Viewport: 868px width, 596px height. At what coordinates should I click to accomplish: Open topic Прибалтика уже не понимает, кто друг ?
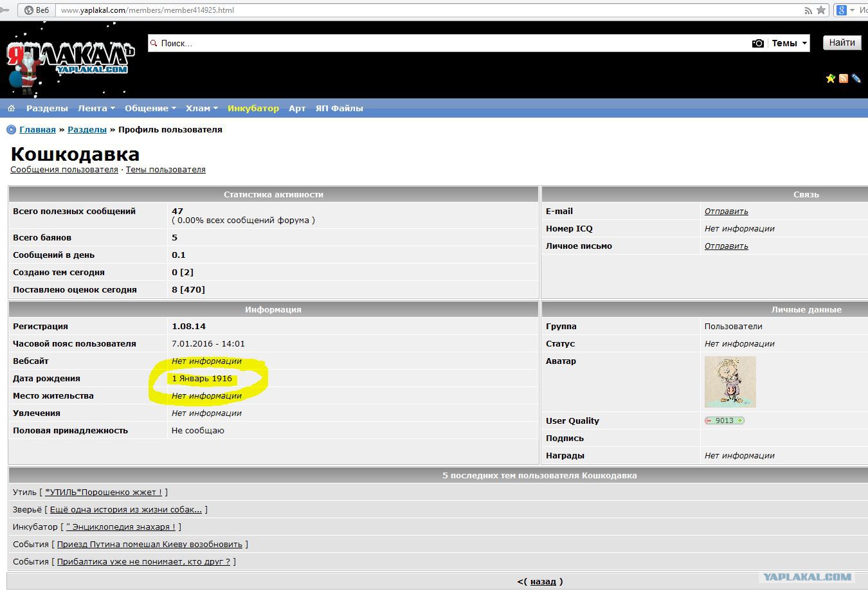[x=143, y=561]
